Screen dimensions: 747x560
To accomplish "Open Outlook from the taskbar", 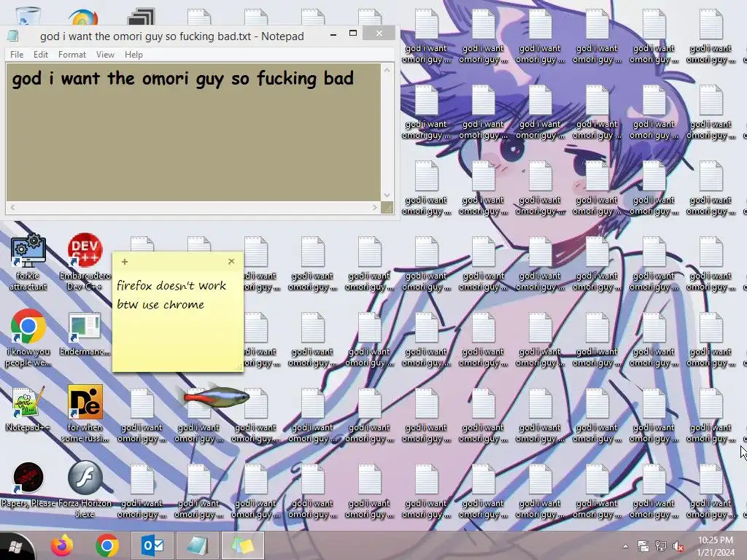I will (x=152, y=545).
